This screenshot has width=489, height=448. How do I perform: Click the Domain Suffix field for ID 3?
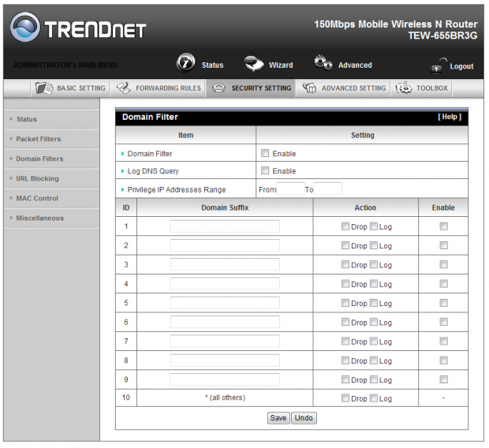point(225,264)
